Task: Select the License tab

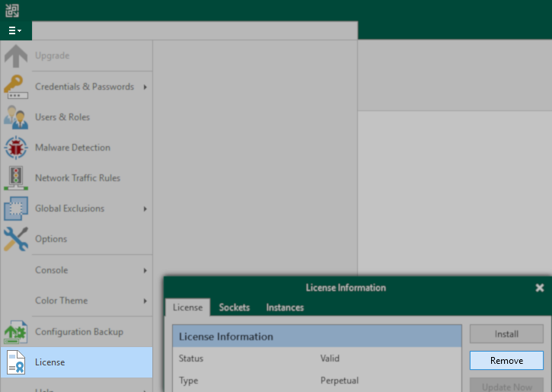Action: pyautogui.click(x=187, y=308)
